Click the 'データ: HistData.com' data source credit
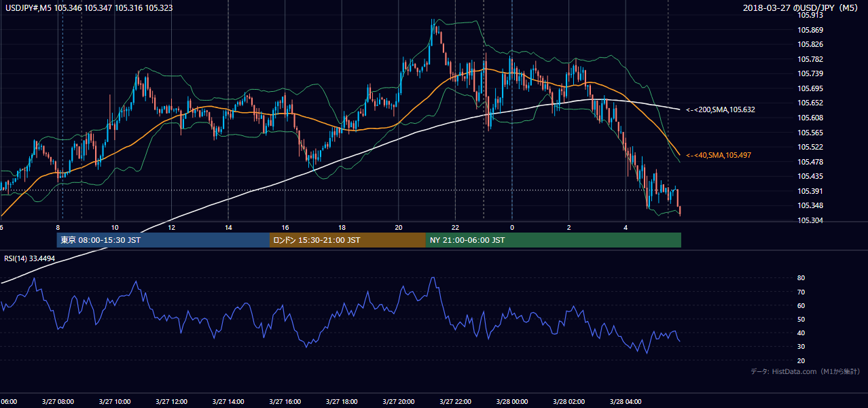This screenshot has height=408, width=868. [806, 371]
